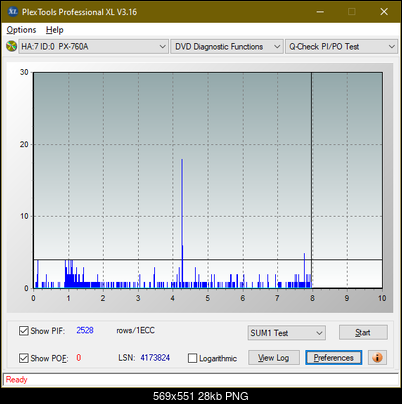
Task: Enable the Logarithmic checkbox
Action: (x=192, y=358)
